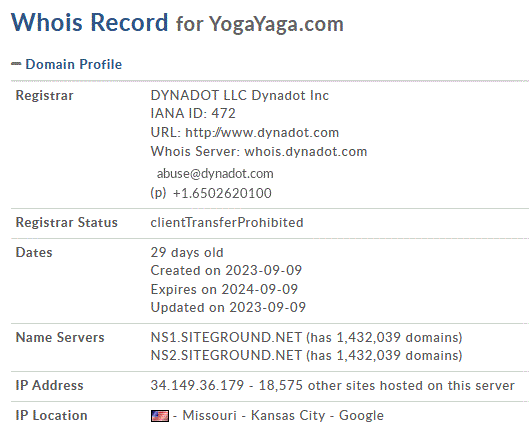Open the http://www.dynadot.com URL
530x431 pixels.
pyautogui.click(x=262, y=133)
